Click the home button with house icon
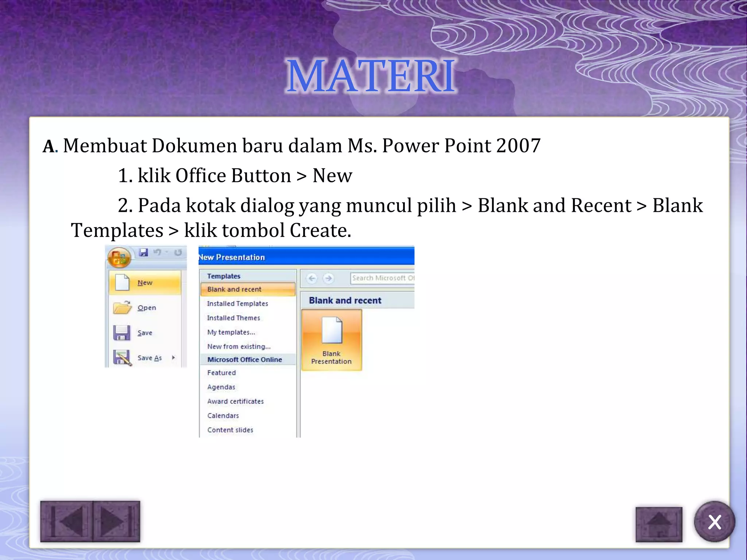This screenshot has height=560, width=747. (x=659, y=524)
